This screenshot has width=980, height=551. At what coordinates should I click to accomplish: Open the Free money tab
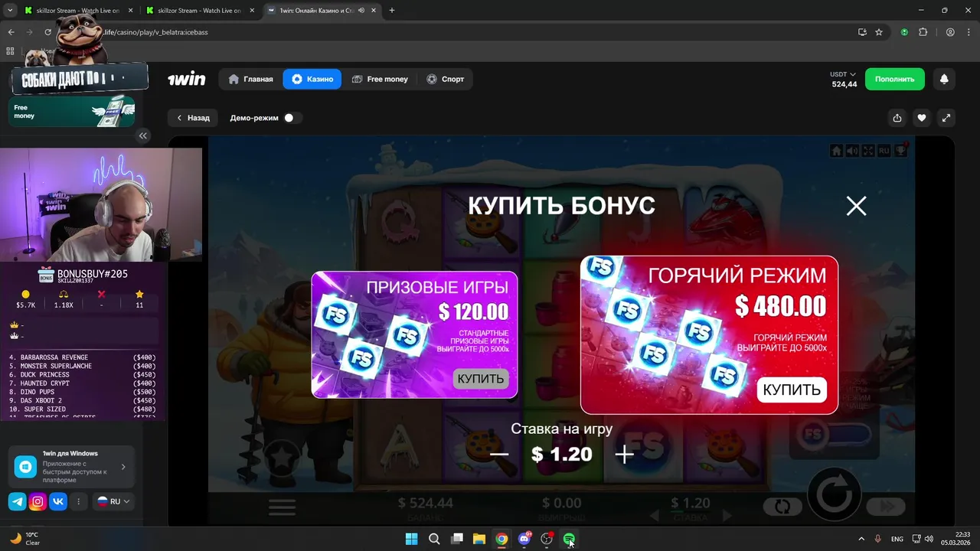(381, 79)
